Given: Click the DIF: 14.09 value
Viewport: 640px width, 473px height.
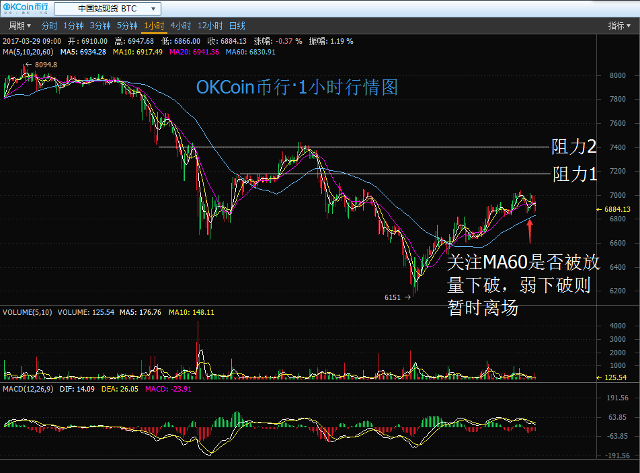Looking at the screenshot, I should tap(77, 389).
